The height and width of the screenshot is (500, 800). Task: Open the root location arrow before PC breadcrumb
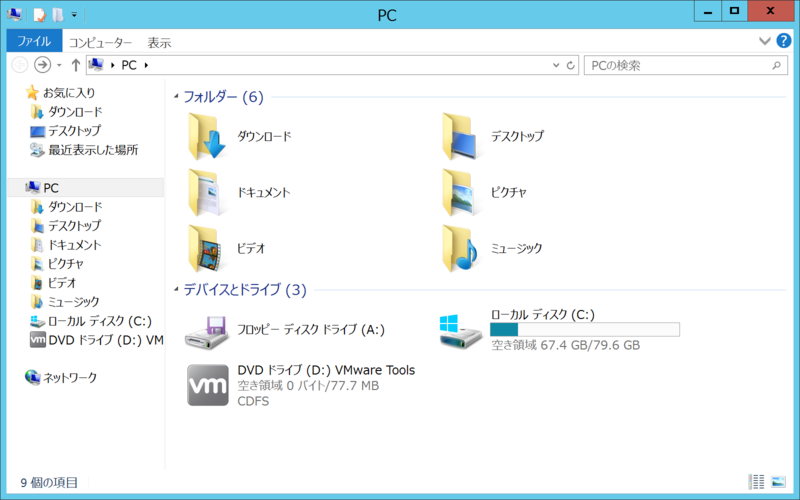coord(112,65)
